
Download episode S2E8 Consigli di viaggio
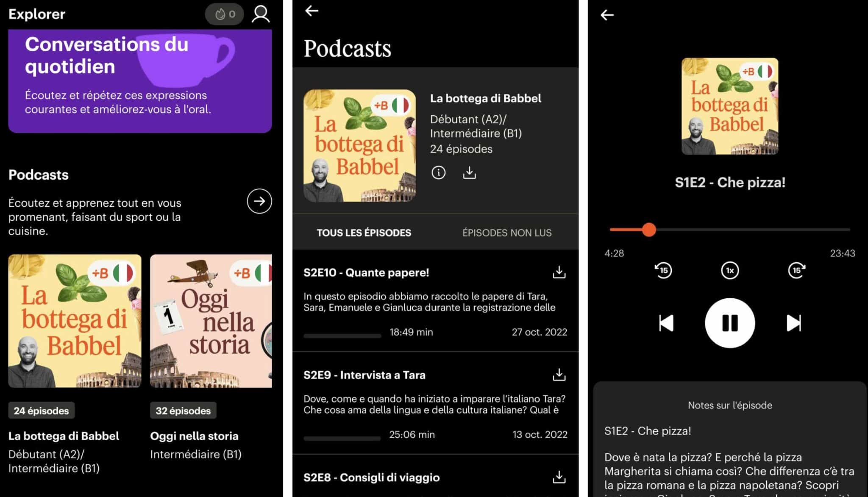pyautogui.click(x=559, y=477)
